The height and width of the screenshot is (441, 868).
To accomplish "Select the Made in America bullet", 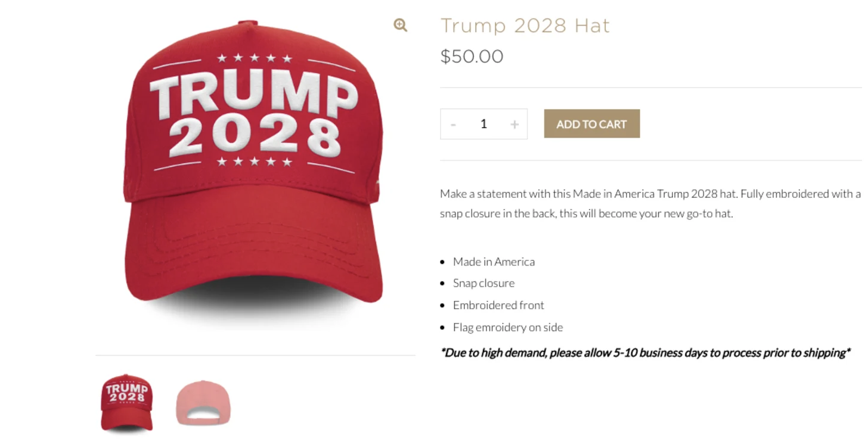I will pyautogui.click(x=494, y=262).
